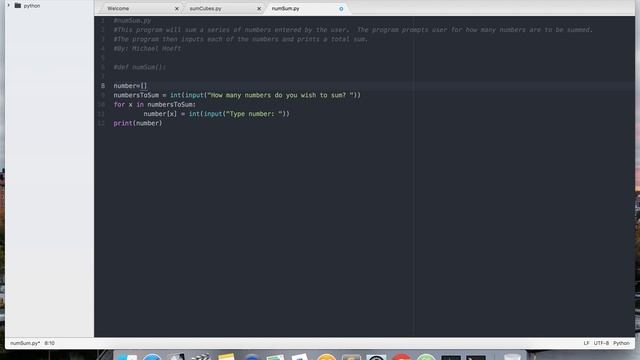640x360 pixels.
Task: Place cursor on 'number=[]' line
Action: (130, 86)
